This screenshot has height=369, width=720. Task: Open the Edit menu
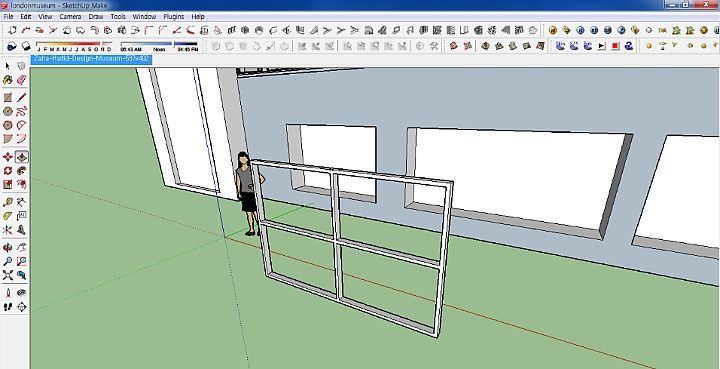coord(26,17)
